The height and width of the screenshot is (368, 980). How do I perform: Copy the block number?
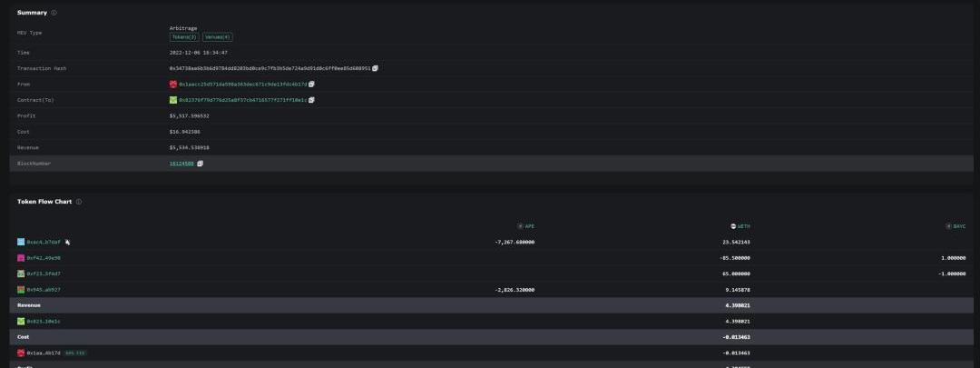click(x=201, y=164)
